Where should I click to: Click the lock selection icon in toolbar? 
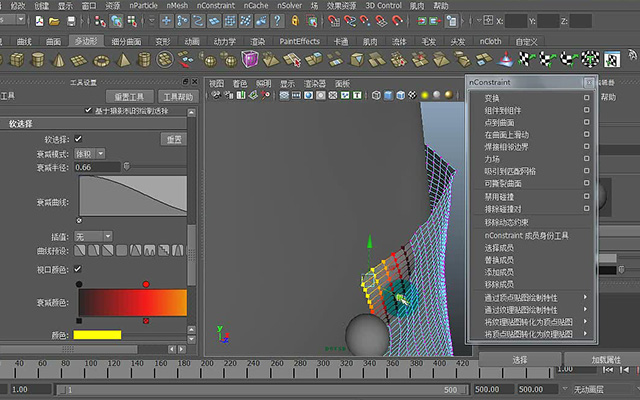click(295, 20)
